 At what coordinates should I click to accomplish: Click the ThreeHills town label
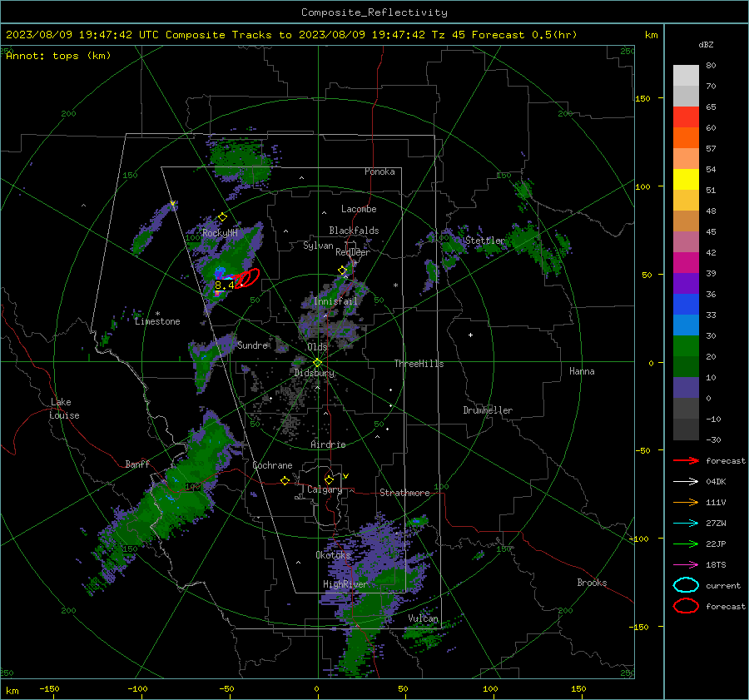click(419, 364)
